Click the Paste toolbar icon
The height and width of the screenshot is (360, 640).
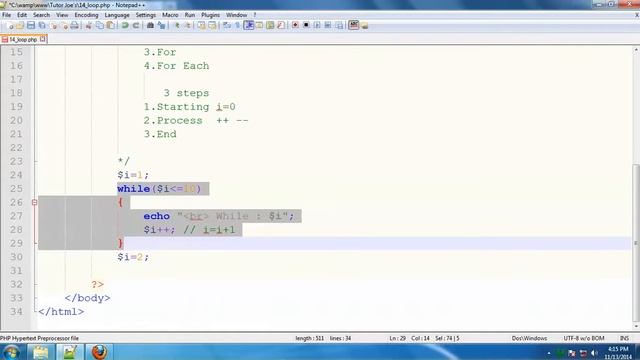coord(110,25)
